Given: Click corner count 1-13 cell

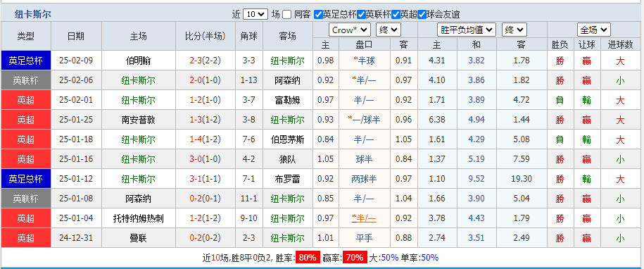Looking at the screenshot, I should pos(249,80).
